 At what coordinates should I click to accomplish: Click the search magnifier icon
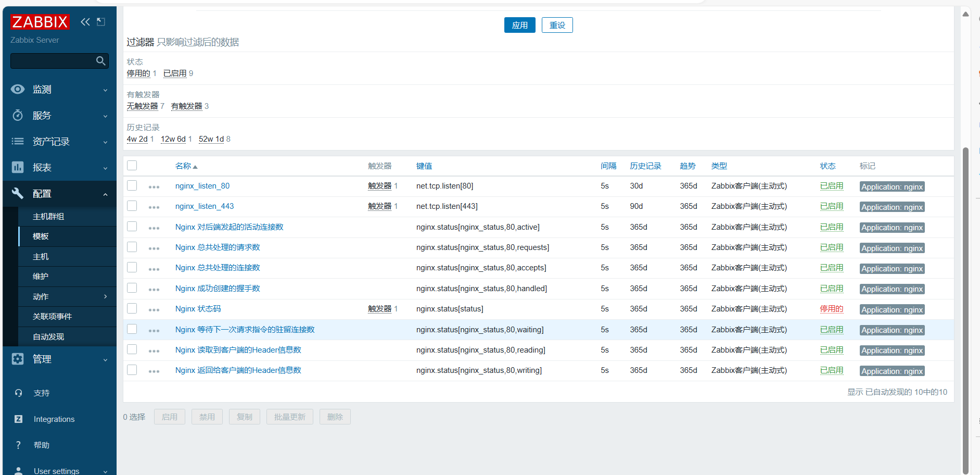(x=101, y=61)
